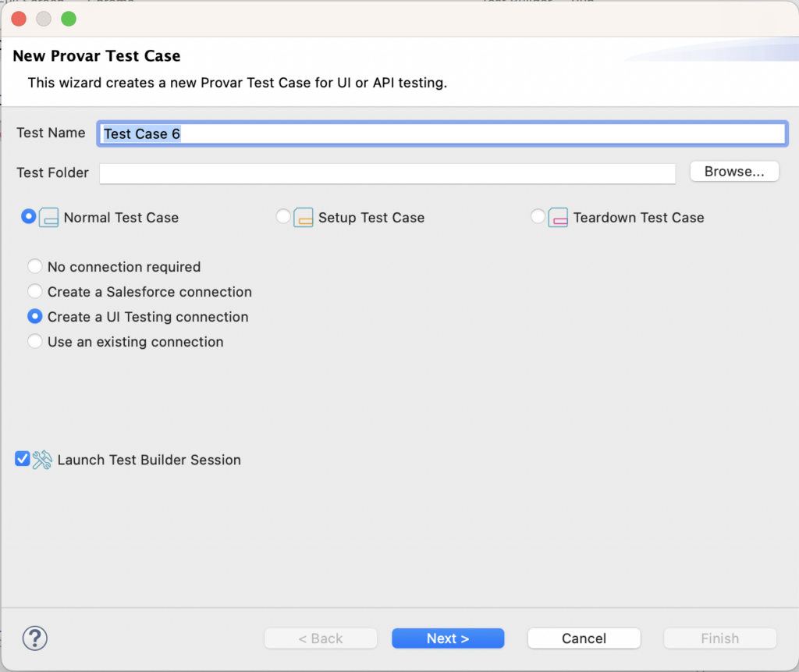Image resolution: width=799 pixels, height=672 pixels.
Task: Select the Teardown Test Case radio button
Action: tap(538, 217)
